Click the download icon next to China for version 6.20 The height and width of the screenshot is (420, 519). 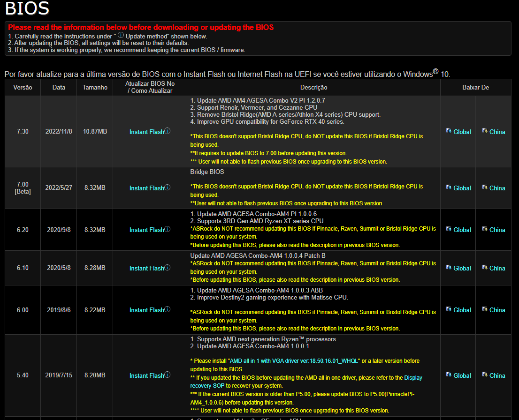pyautogui.click(x=485, y=229)
